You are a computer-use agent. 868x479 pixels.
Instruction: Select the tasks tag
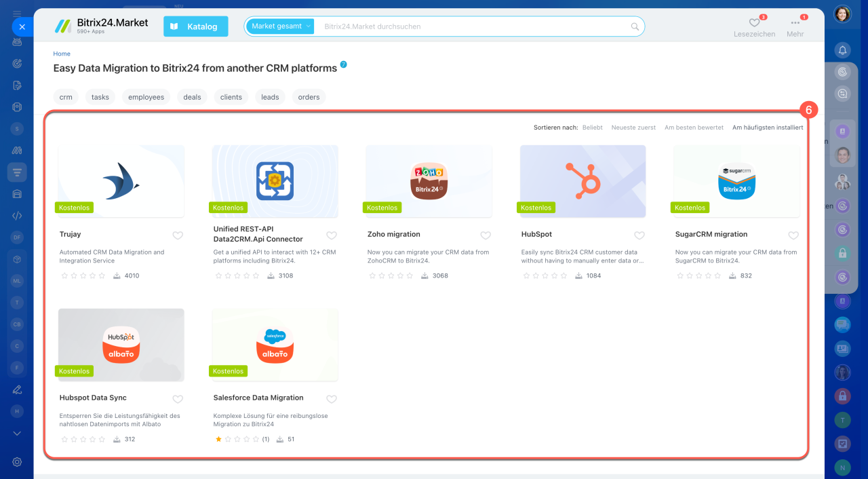tap(100, 97)
